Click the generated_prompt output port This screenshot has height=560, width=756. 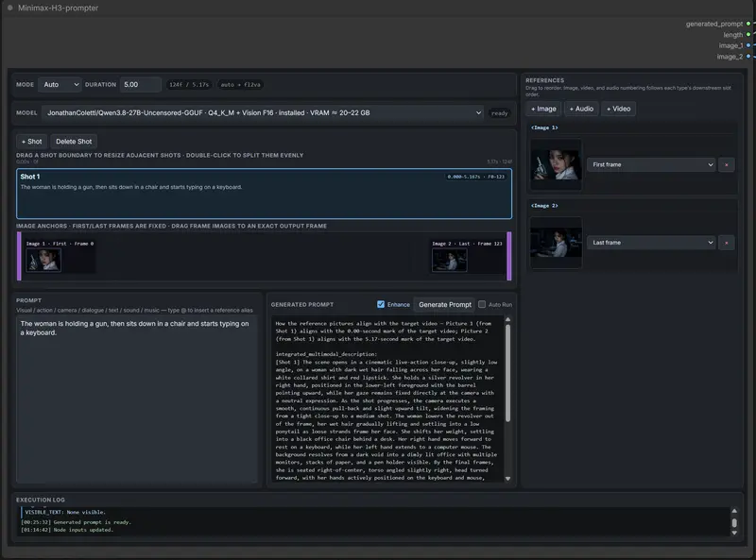748,24
